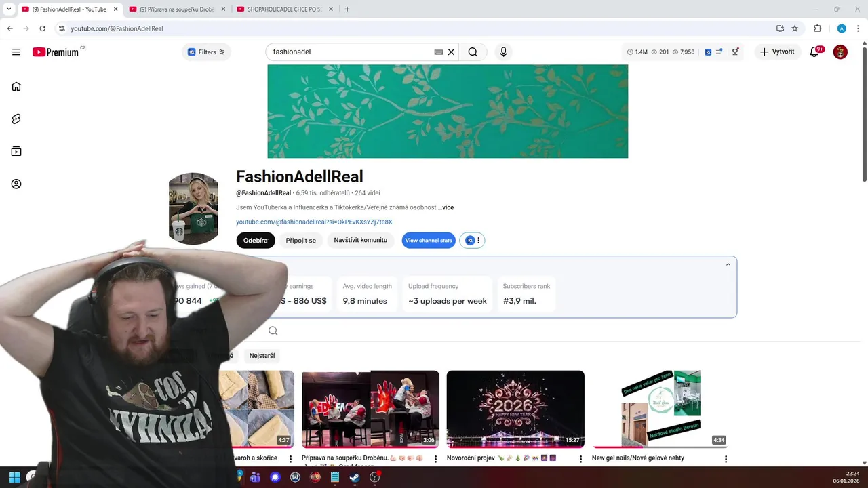Open Chrome extensions puzzle icon

pyautogui.click(x=817, y=28)
